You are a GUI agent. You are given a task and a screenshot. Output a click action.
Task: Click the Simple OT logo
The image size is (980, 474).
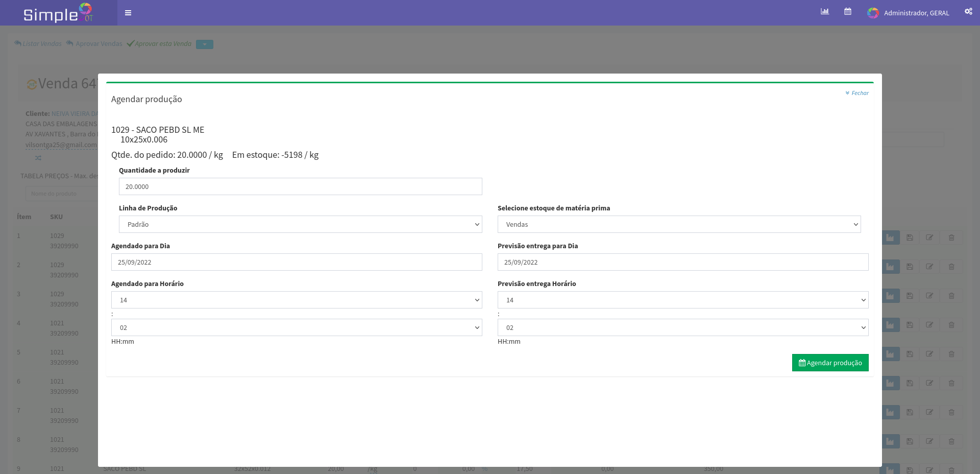tap(58, 13)
